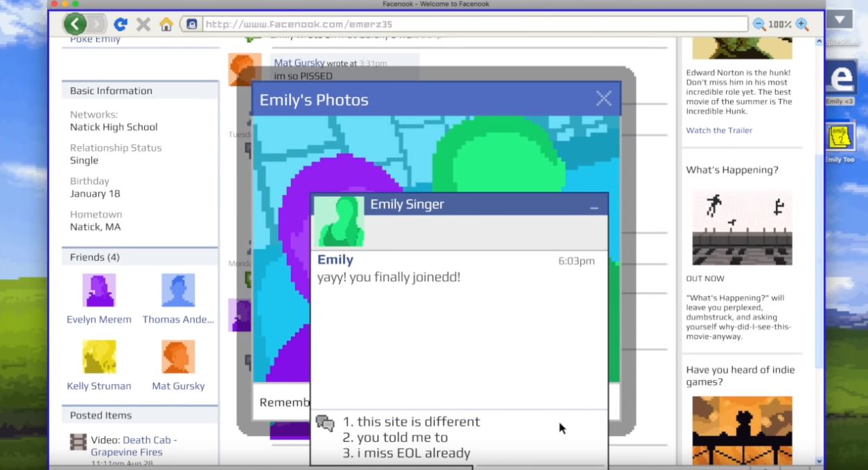Image resolution: width=868 pixels, height=470 pixels.
Task: Choose reply 'i miss EOL already'
Action: (407, 453)
